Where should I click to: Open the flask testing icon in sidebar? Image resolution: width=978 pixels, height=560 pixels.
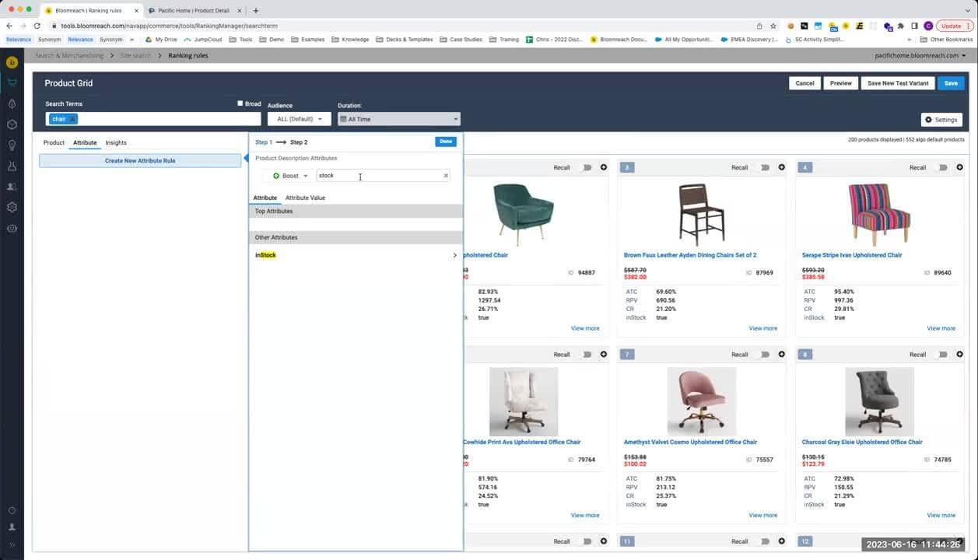12,166
